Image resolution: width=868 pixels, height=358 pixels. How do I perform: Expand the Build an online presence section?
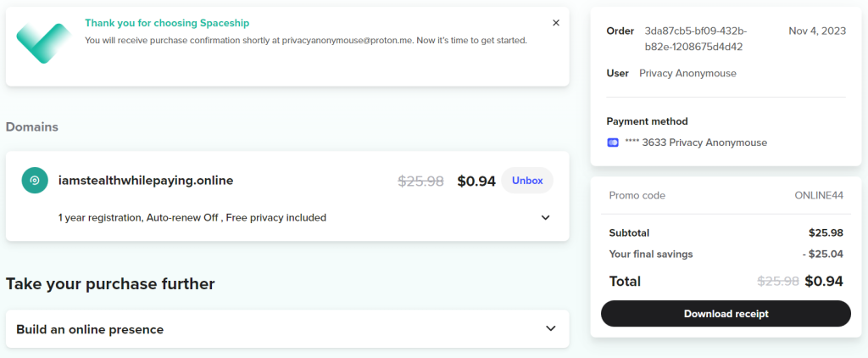point(550,328)
